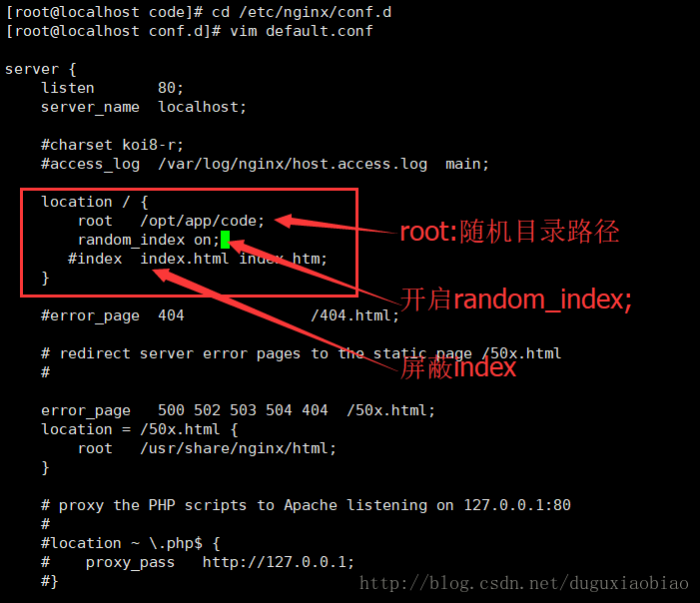700x603 pixels.
Task: Click the red annotation '开启random_index;'
Action: [x=516, y=300]
